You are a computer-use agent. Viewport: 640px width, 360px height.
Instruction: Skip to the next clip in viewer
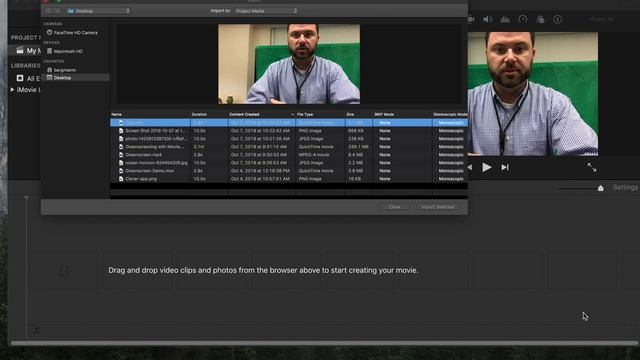tap(505, 167)
